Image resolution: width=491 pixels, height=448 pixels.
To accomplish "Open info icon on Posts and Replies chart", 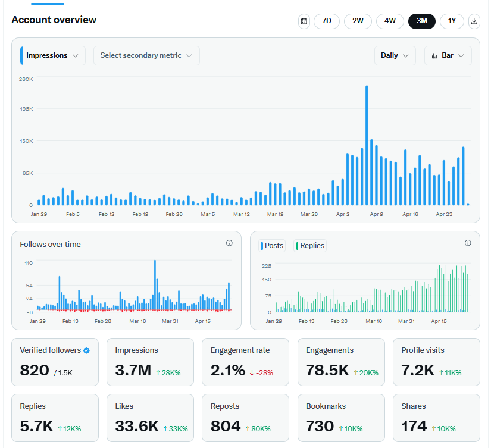I will 468,243.
